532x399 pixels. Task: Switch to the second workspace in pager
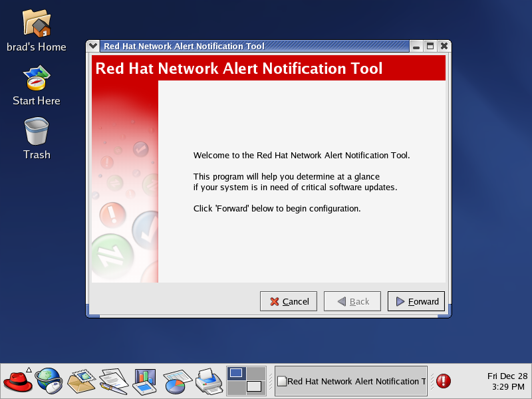point(256,373)
